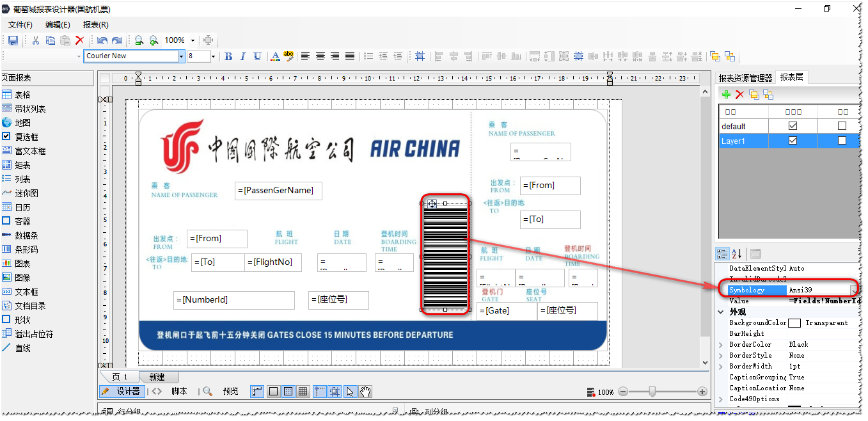This screenshot has height=421, width=868.
Task: Click the zoom slider minus button
Action: click(624, 392)
